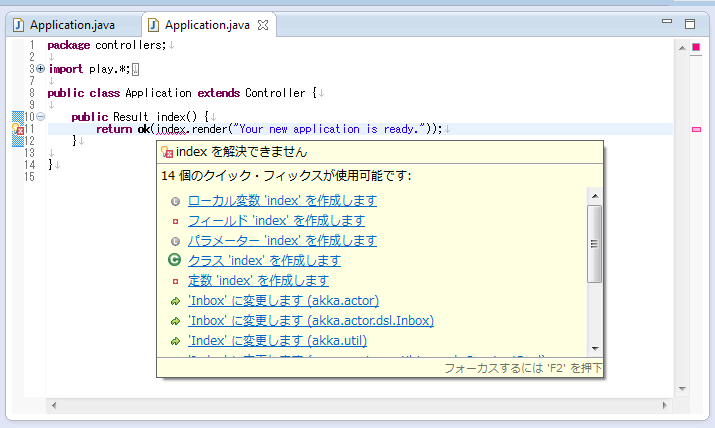This screenshot has width=715, height=428.
Task: Click change icon beside Inbox (akka.actor)
Action: [x=175, y=301]
